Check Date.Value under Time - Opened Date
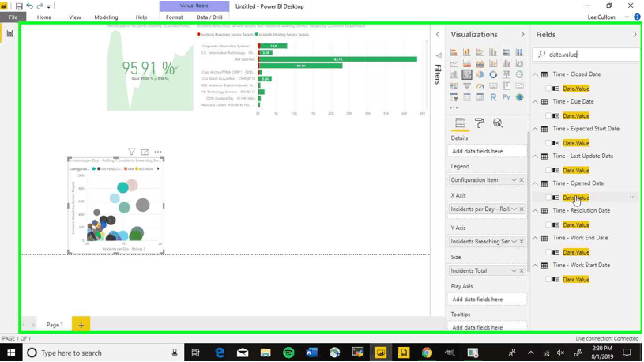Screen dimensions: 644x362 (x=548, y=198)
